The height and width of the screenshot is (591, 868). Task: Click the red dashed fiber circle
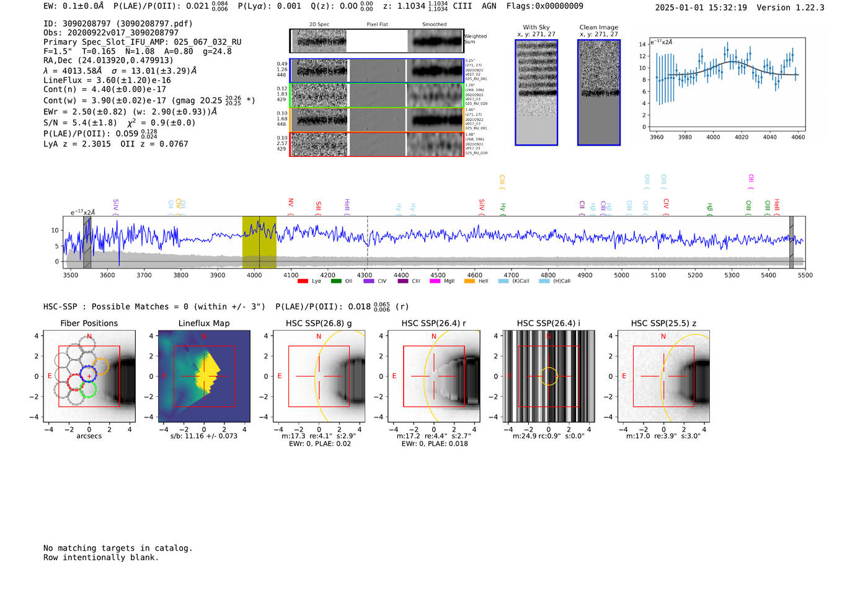tap(76, 382)
